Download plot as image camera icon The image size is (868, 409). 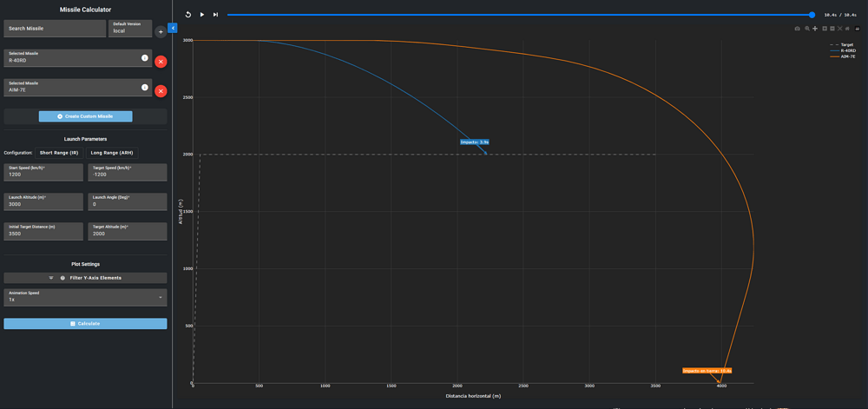pos(798,29)
